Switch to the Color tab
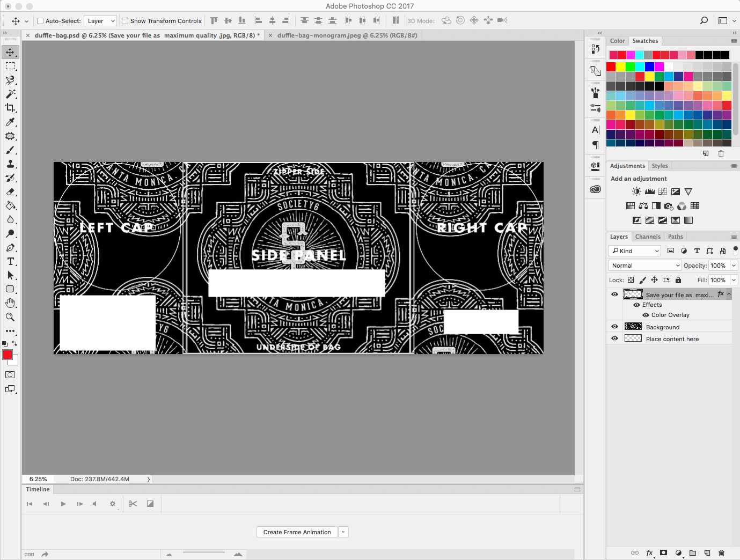 click(617, 41)
